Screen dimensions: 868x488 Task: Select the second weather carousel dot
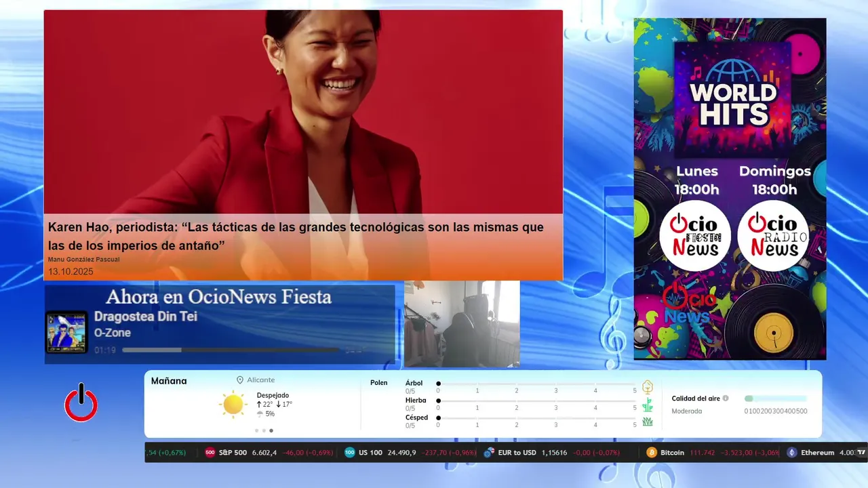[264, 430]
